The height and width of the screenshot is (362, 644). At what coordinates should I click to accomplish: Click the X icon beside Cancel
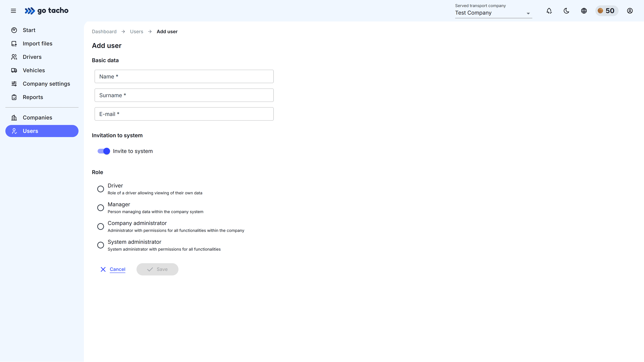click(103, 269)
